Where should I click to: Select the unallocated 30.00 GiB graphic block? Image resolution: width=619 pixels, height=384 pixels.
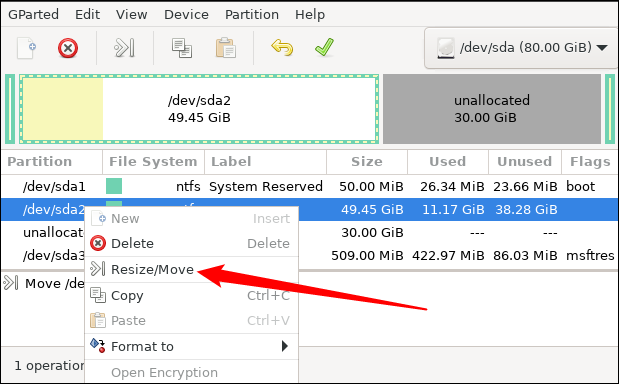(x=492, y=109)
